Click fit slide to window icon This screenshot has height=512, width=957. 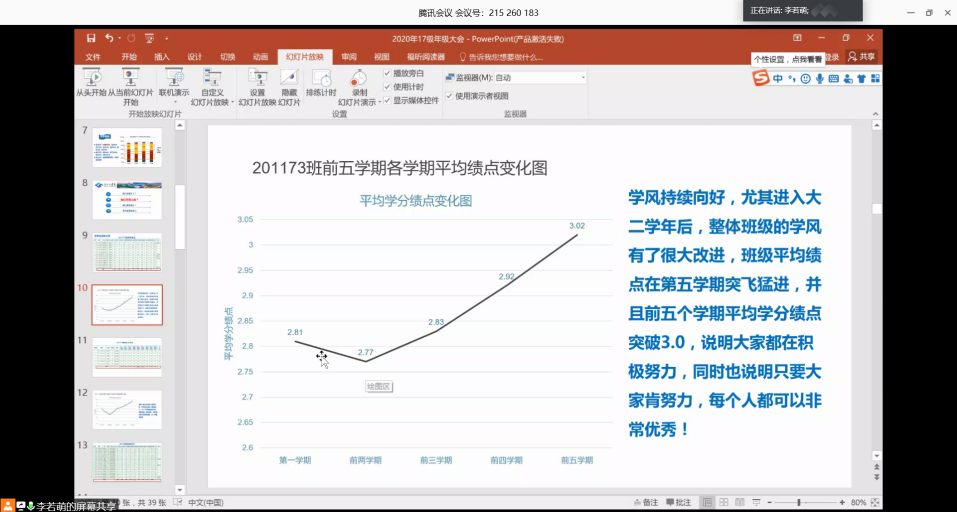point(872,501)
